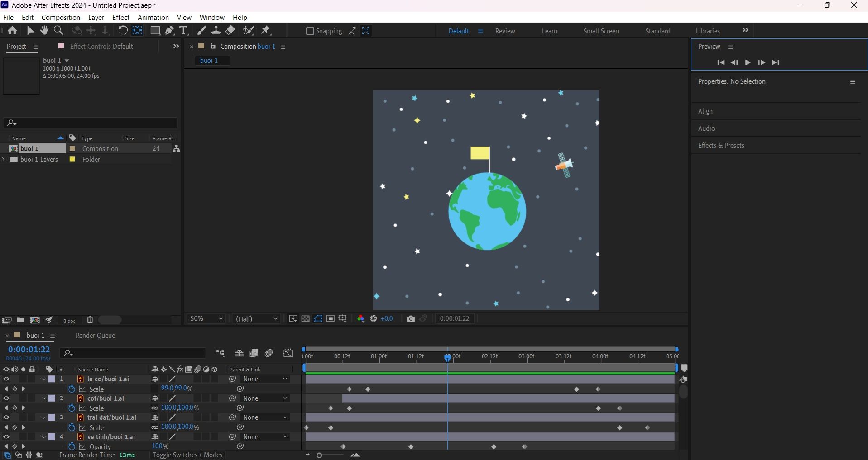Take a snapshot with camera icon
The height and width of the screenshot is (460, 868).
(411, 318)
